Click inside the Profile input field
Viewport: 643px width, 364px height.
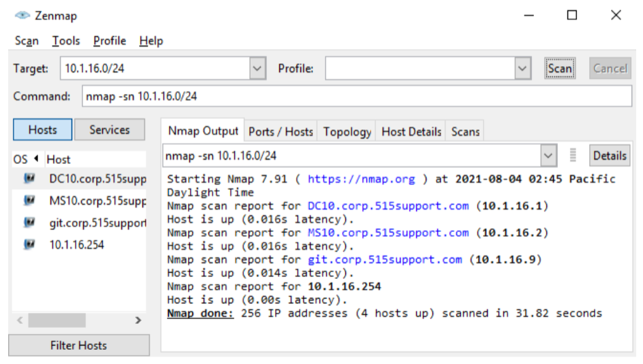(x=420, y=69)
